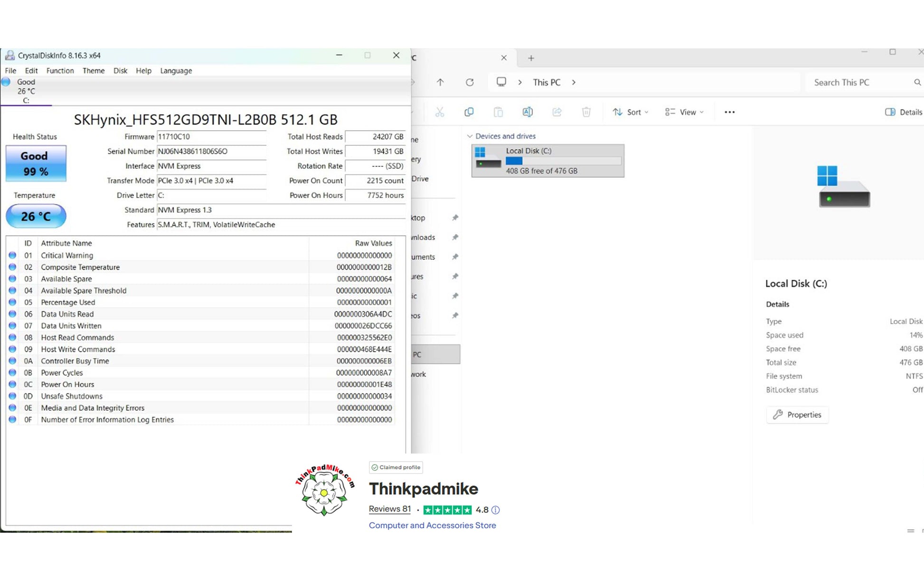Expand the chevron after This PC breadcrumb
The height and width of the screenshot is (581, 924).
pos(574,82)
